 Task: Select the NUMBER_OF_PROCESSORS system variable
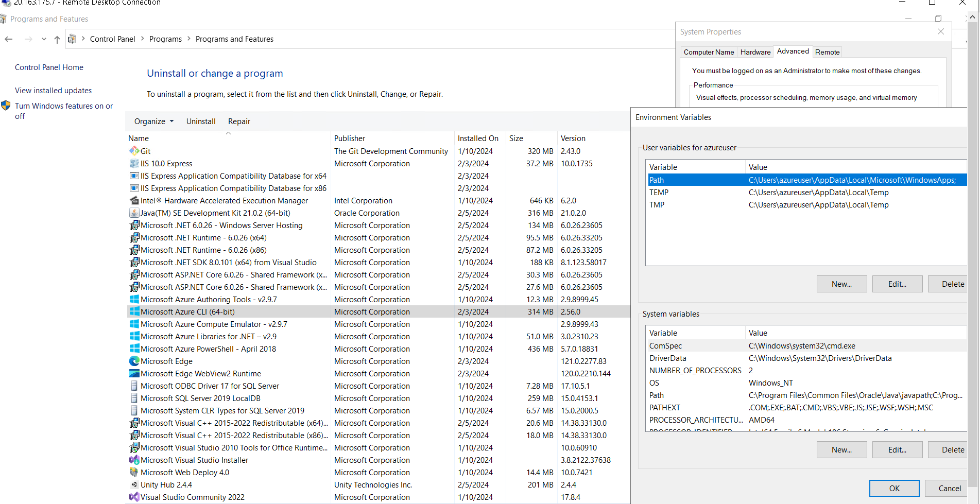pyautogui.click(x=807, y=370)
